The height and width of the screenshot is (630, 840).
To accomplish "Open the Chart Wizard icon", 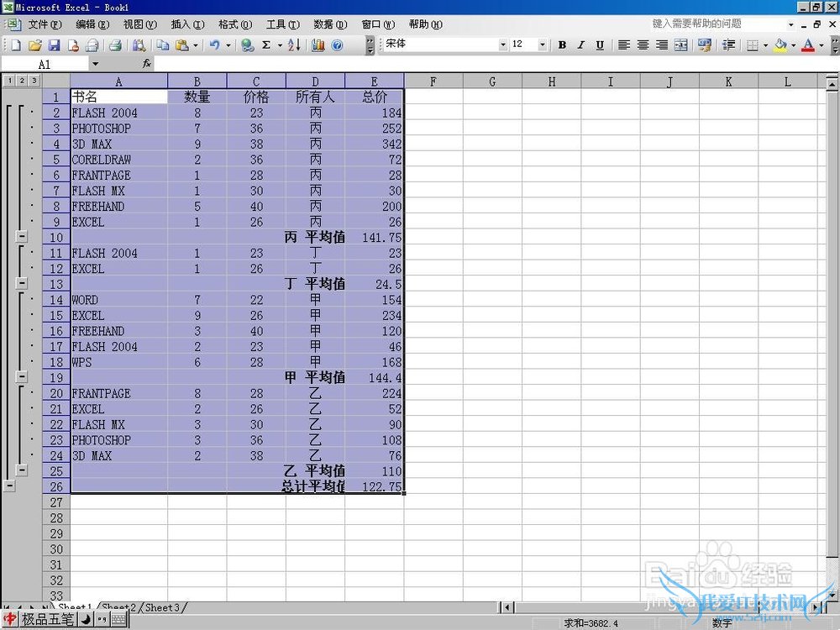I will [x=318, y=45].
